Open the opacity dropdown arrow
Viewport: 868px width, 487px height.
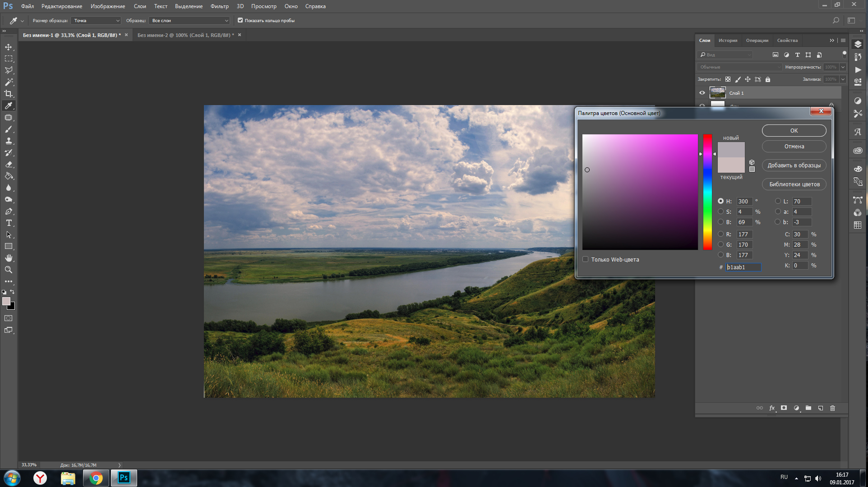843,67
